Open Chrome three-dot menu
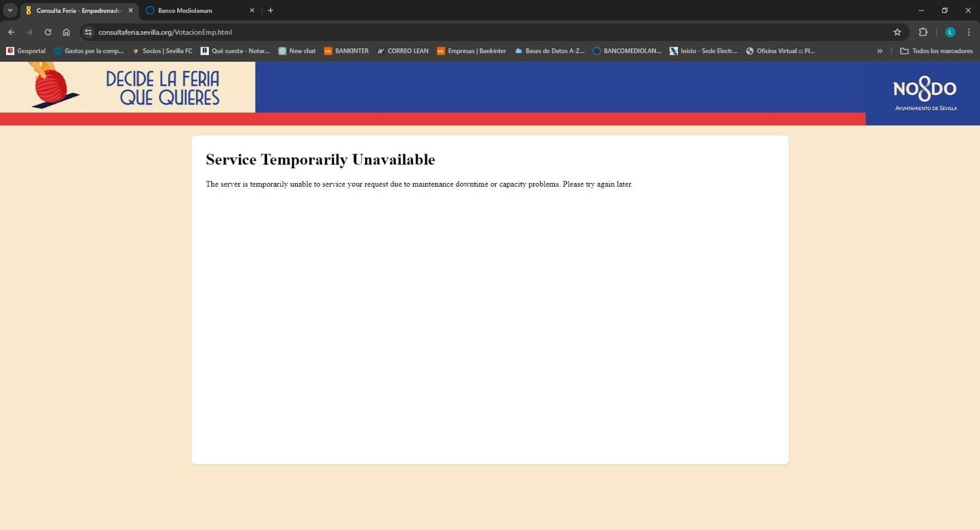This screenshot has height=530, width=980. click(968, 32)
